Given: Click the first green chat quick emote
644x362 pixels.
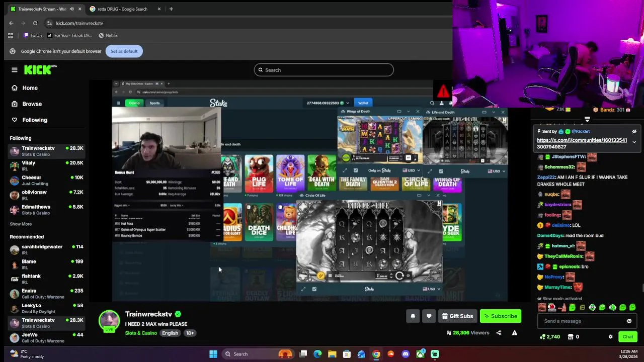Looking at the screenshot, I should [x=572, y=307].
